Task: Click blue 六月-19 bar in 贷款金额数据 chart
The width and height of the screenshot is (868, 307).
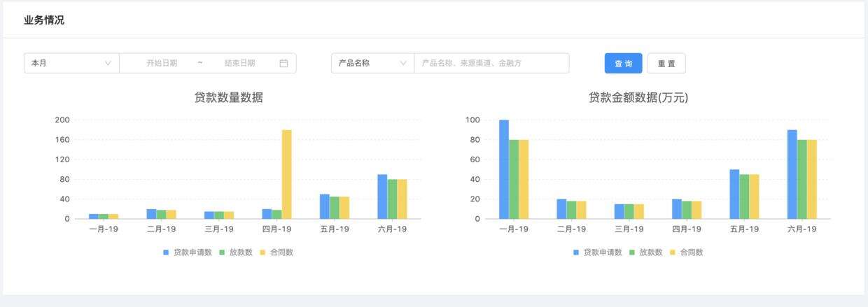Action: coord(792,174)
